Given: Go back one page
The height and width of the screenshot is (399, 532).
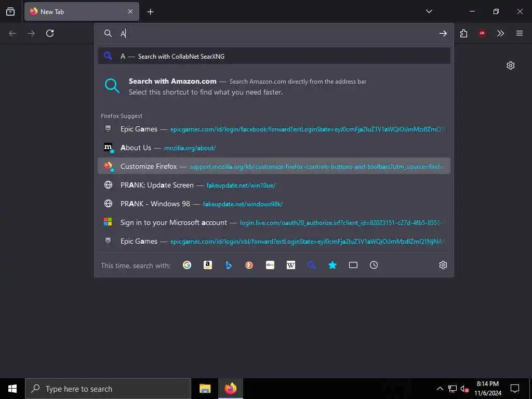Looking at the screenshot, I should [x=12, y=33].
